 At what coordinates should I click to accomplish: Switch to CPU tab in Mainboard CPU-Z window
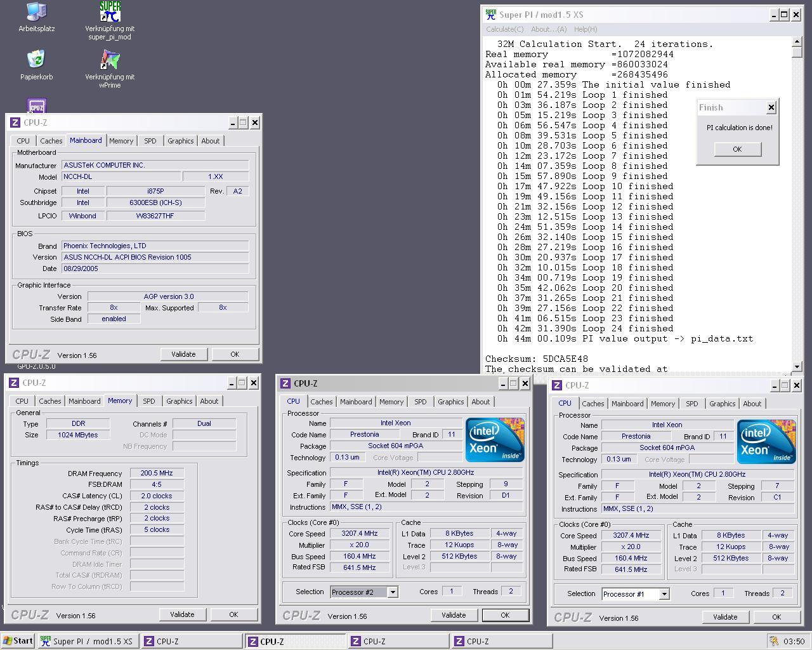point(23,141)
